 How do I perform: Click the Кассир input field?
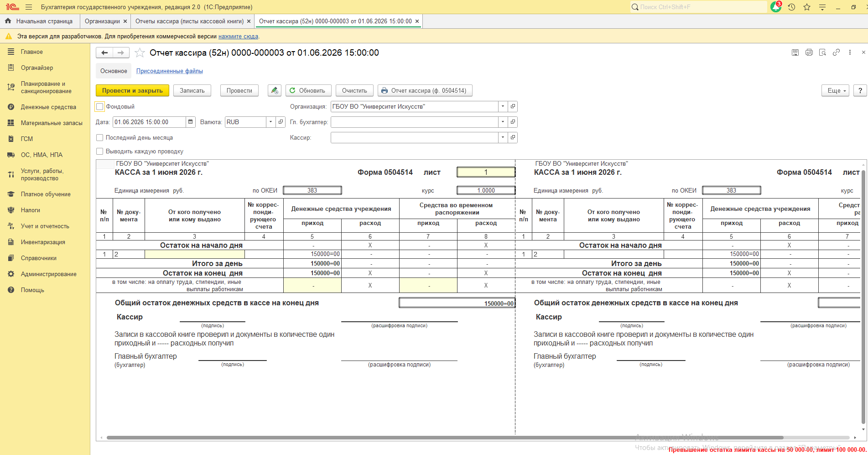point(415,137)
